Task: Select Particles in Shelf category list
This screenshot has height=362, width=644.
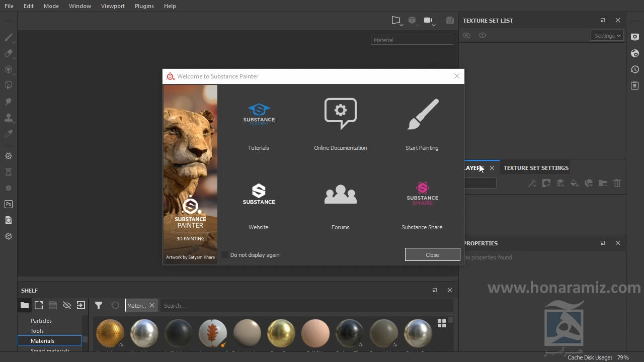Action: (41, 321)
